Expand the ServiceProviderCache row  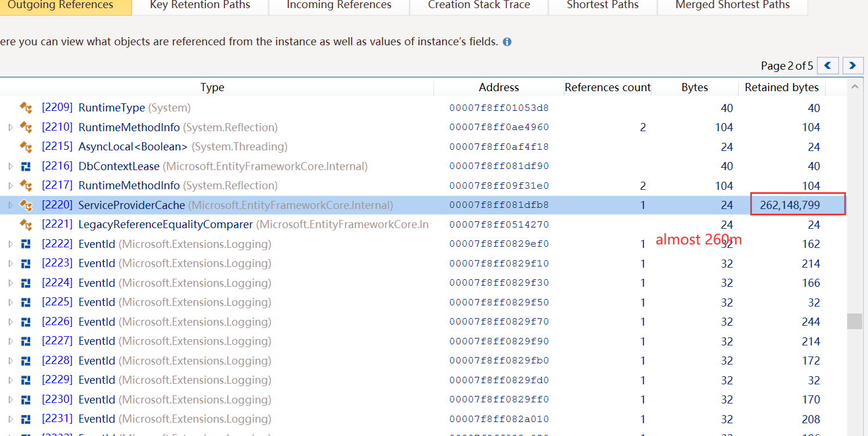coord(12,204)
